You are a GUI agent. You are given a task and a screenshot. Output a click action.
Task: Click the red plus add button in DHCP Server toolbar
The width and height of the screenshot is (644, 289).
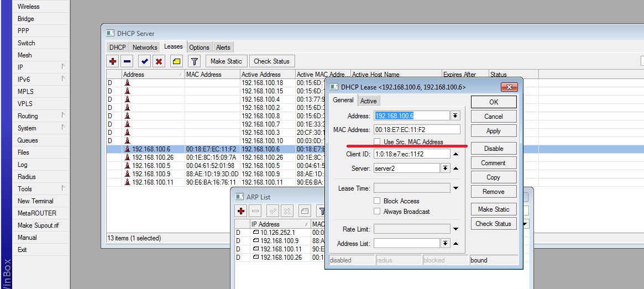112,61
